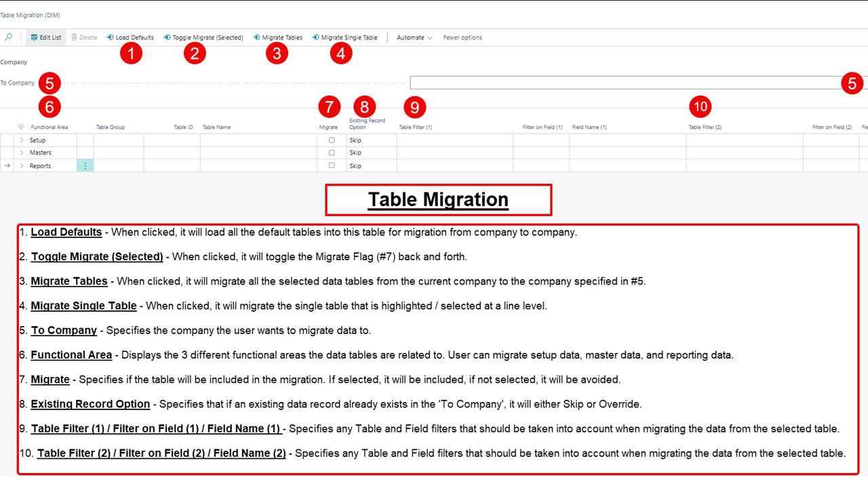Click Fewer options
The width and height of the screenshot is (868, 488).
462,37
